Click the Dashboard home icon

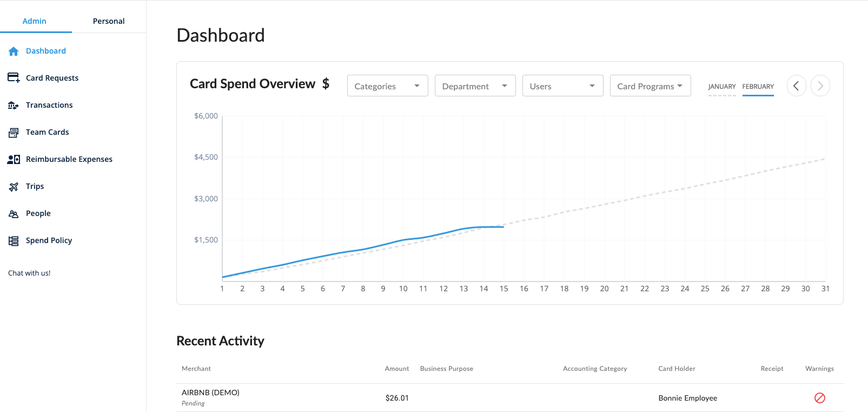[14, 51]
